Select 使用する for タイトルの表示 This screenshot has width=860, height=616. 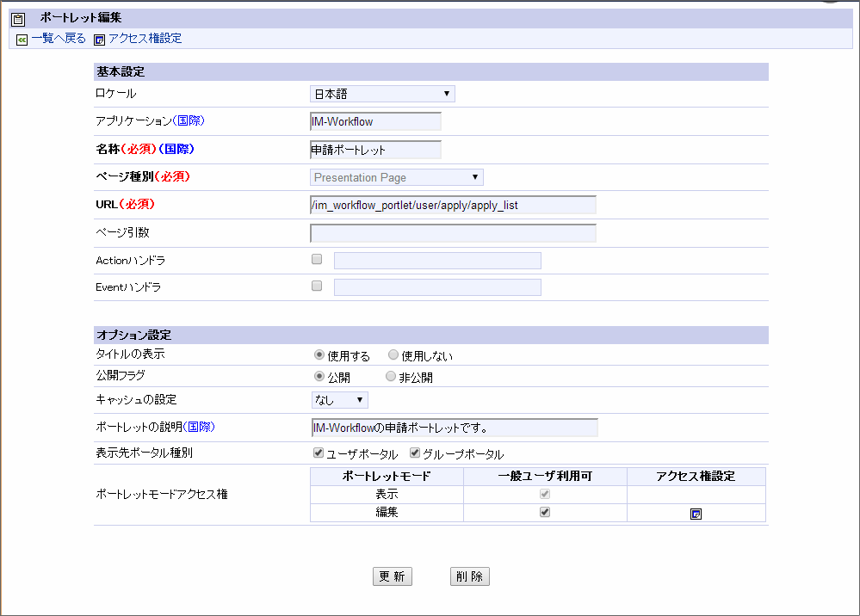(319, 354)
